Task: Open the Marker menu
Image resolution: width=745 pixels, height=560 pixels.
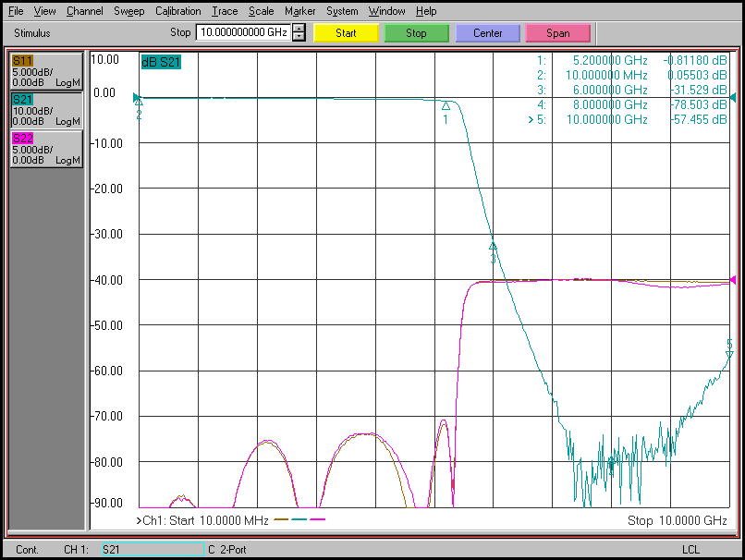Action: (299, 11)
